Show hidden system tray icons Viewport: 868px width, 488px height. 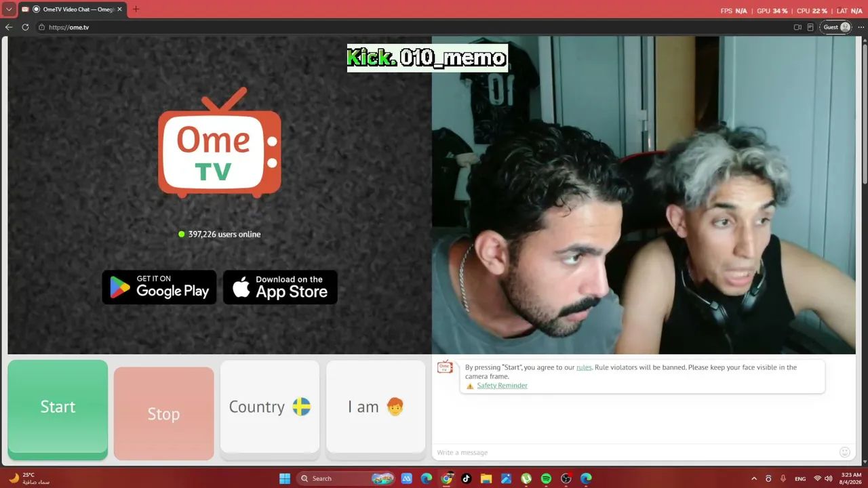point(754,479)
